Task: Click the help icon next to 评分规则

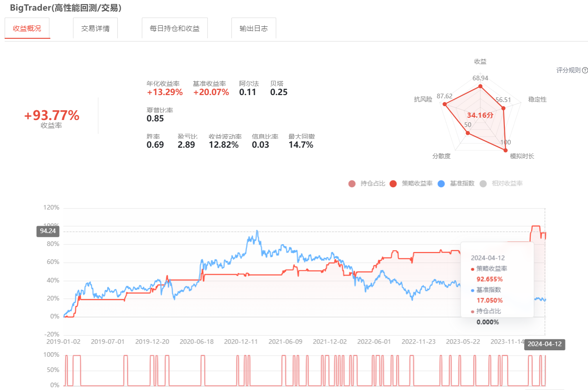Action: [x=585, y=71]
